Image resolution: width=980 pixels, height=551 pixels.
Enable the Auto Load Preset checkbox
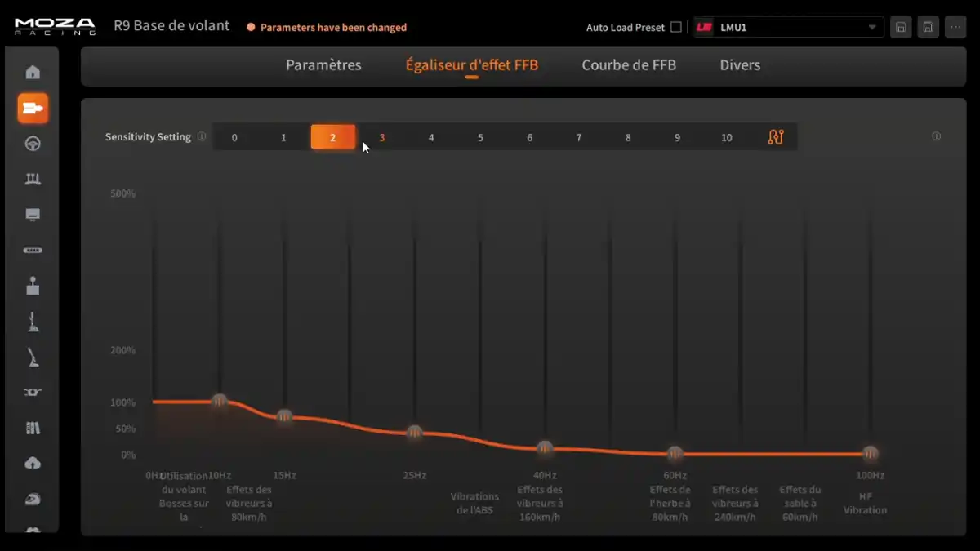(675, 27)
